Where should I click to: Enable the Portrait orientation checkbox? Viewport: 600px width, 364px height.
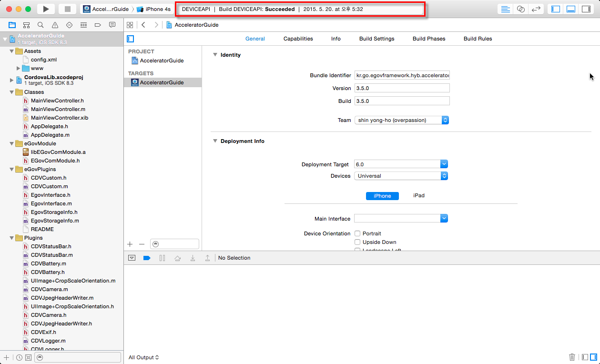coord(357,233)
